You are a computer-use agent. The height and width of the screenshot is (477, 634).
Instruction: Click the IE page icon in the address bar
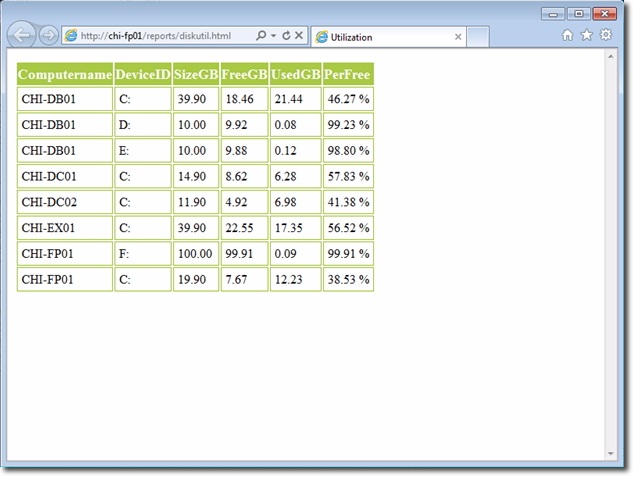[x=71, y=36]
